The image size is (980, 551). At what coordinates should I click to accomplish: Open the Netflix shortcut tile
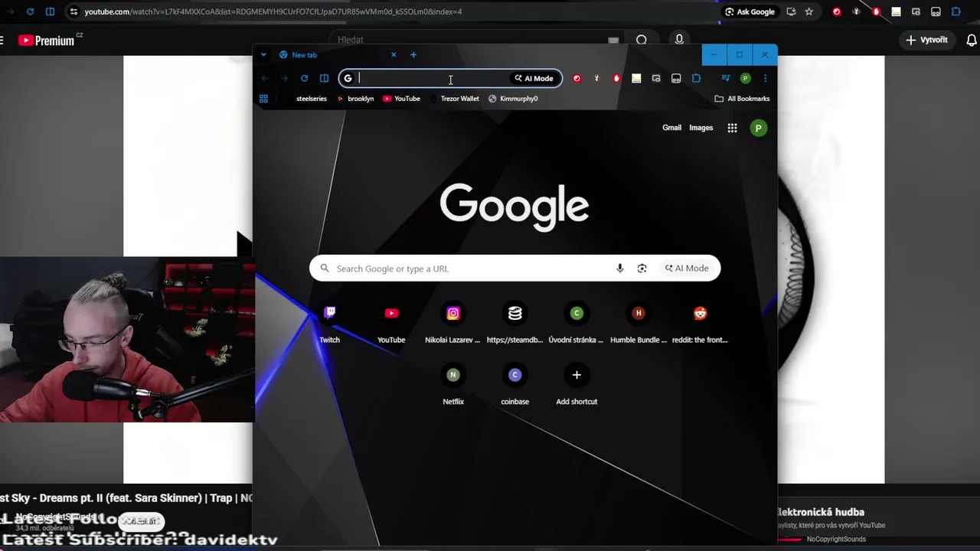pos(452,384)
